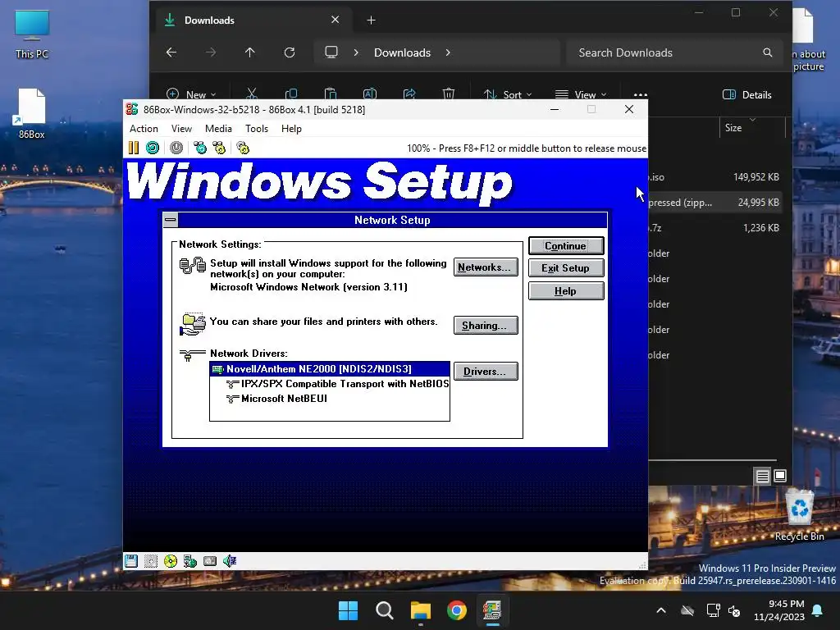The width and height of the screenshot is (840, 630).
Task: Click the hard reset icon in 86Box toolbar
Action: coord(153,148)
